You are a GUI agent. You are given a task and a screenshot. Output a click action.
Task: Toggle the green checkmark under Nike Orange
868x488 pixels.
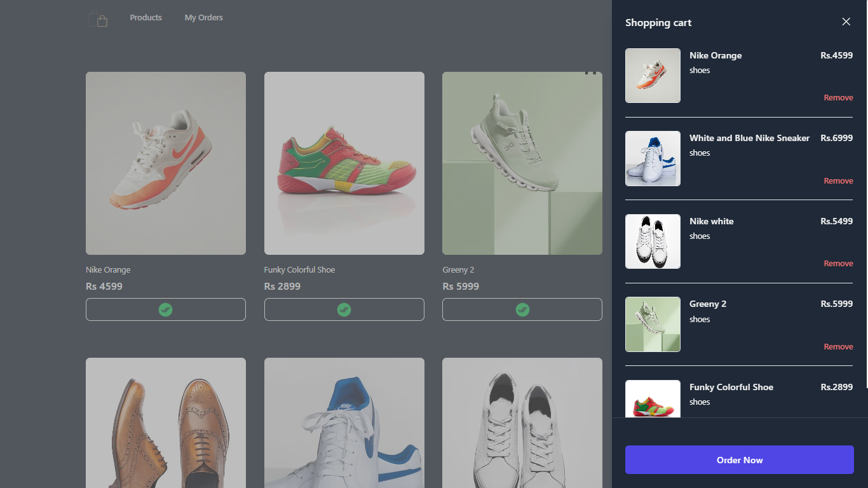click(x=165, y=309)
